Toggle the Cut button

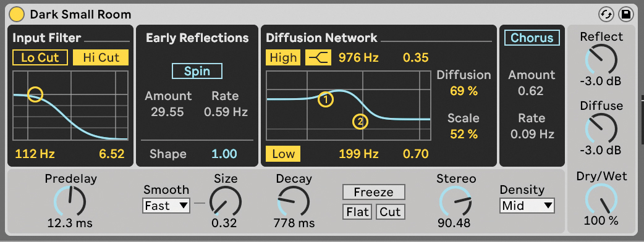pos(390,212)
